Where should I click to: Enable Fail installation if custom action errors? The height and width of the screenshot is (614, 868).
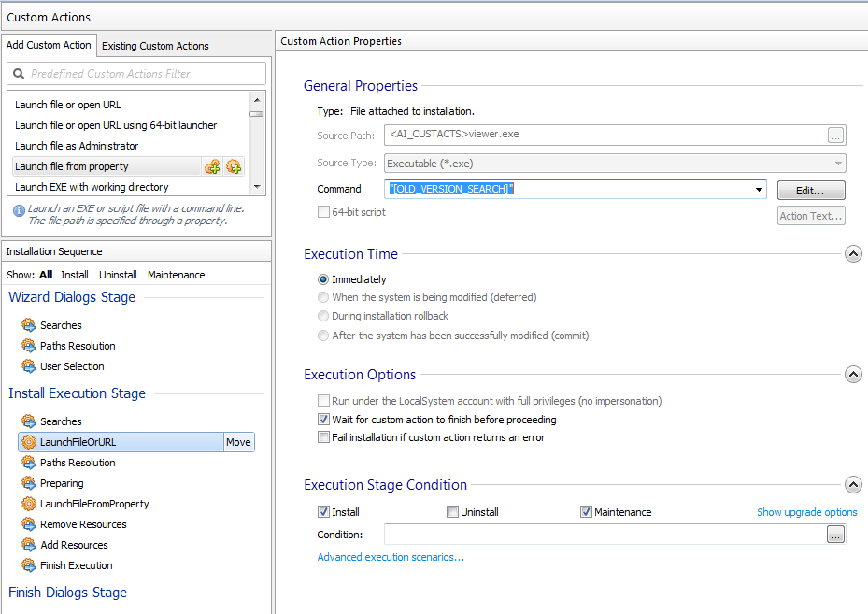click(324, 437)
